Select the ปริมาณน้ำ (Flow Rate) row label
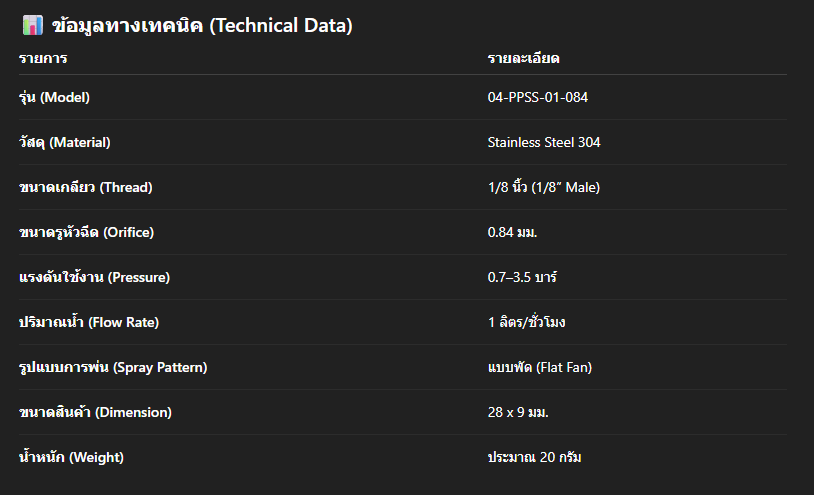 pos(89,323)
